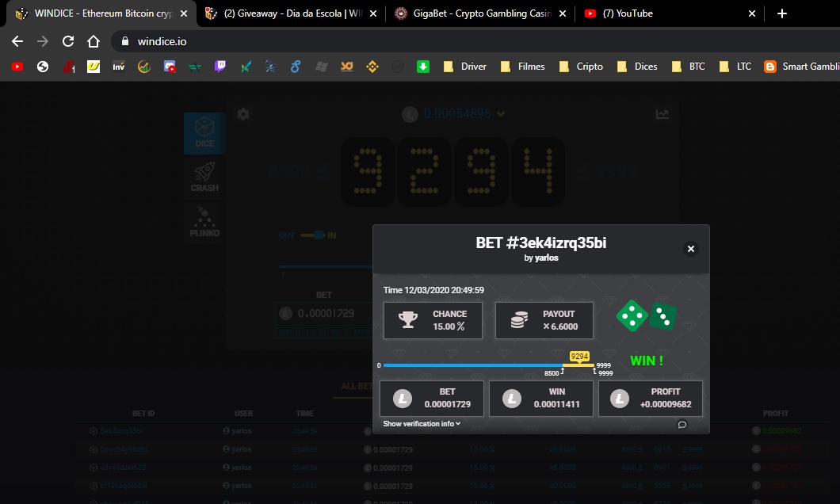Click the Binance bookmark icon

point(372,67)
